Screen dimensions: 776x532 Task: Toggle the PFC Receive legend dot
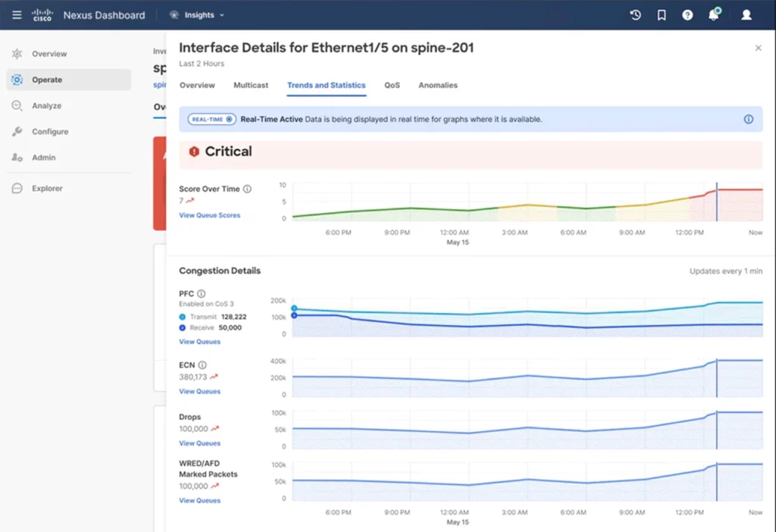coord(182,327)
